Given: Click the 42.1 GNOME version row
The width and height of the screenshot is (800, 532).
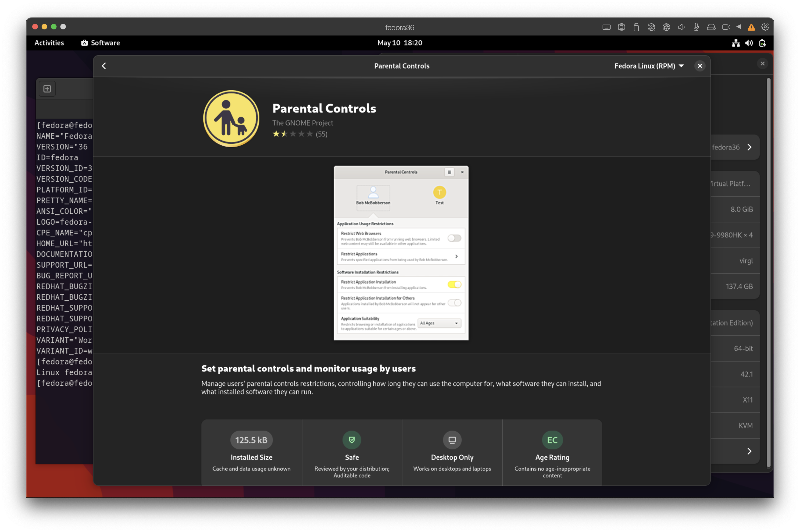Looking at the screenshot, I should 735,374.
